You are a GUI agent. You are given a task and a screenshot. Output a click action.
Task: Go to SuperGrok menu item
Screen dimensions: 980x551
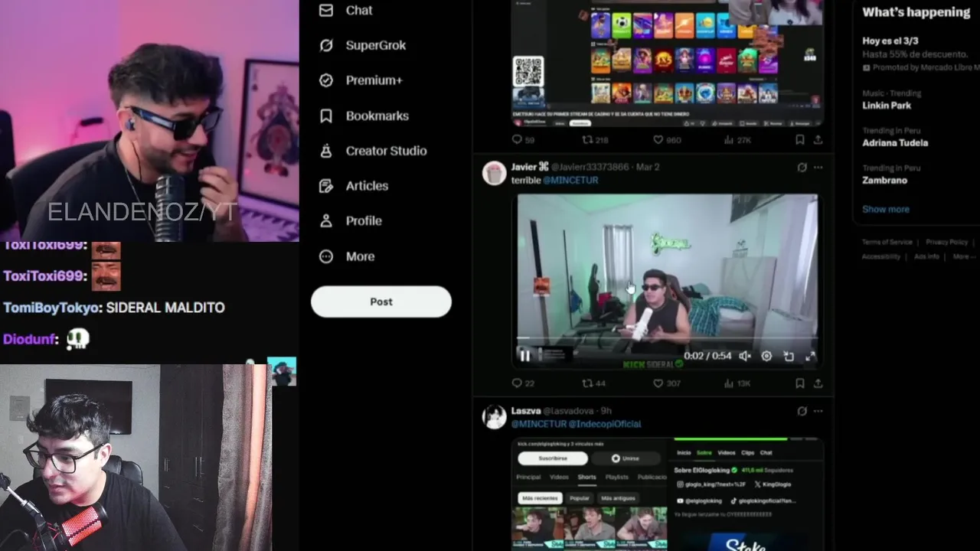tap(376, 45)
